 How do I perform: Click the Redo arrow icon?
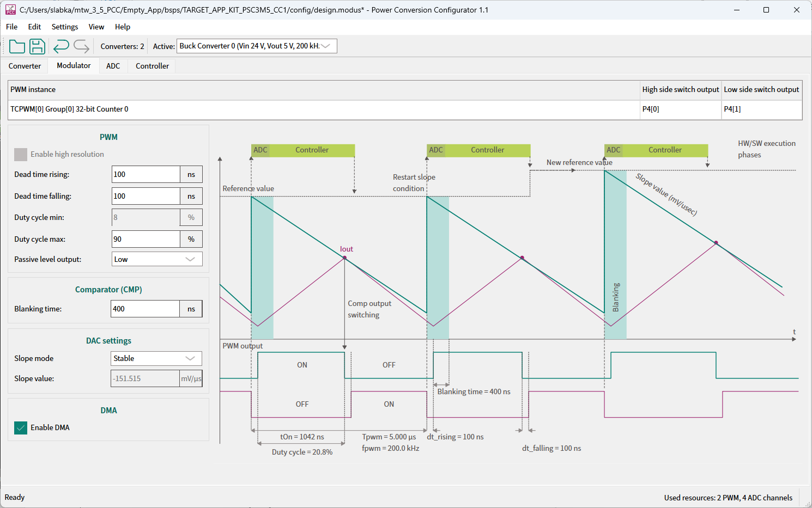pyautogui.click(x=81, y=47)
